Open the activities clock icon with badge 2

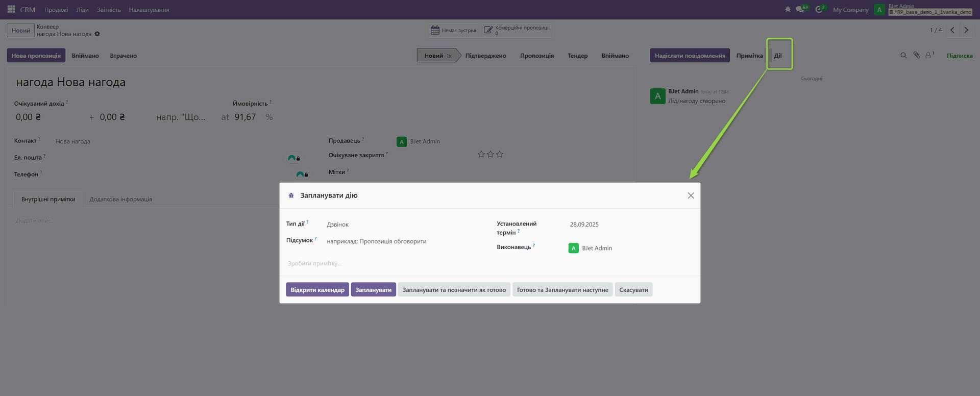click(x=819, y=9)
